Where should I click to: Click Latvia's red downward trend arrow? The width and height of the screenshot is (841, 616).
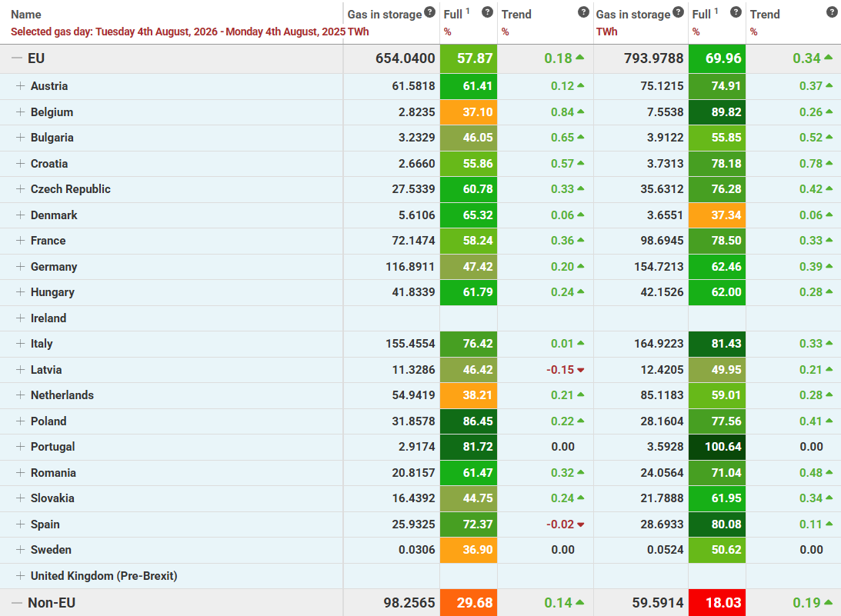[581, 370]
